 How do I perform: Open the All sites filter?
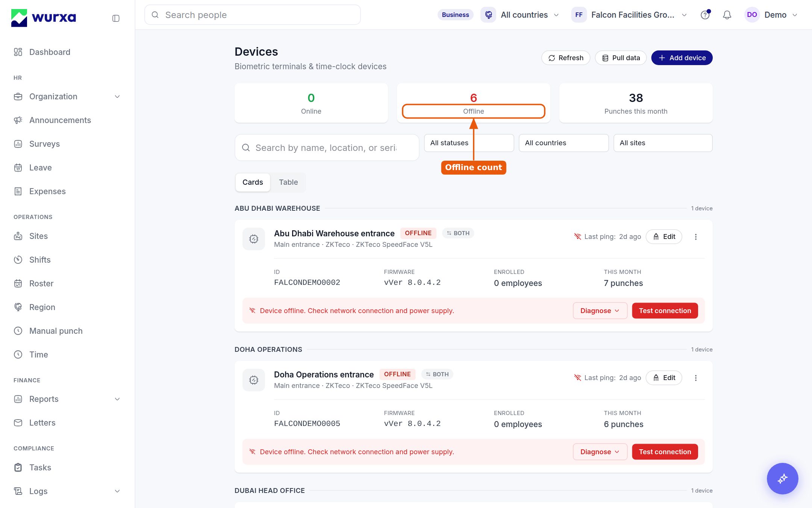tap(663, 143)
